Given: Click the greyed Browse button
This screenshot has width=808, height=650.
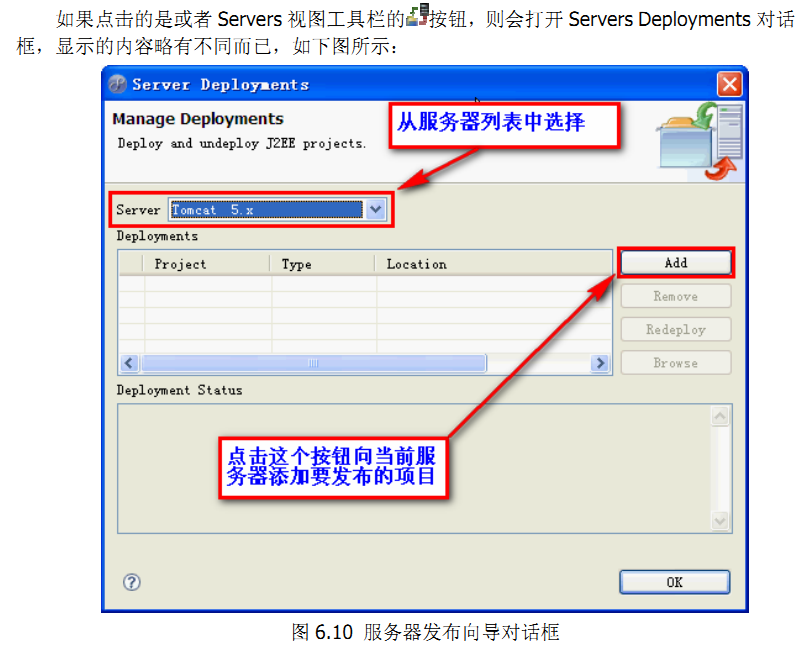Looking at the screenshot, I should pos(676,363).
